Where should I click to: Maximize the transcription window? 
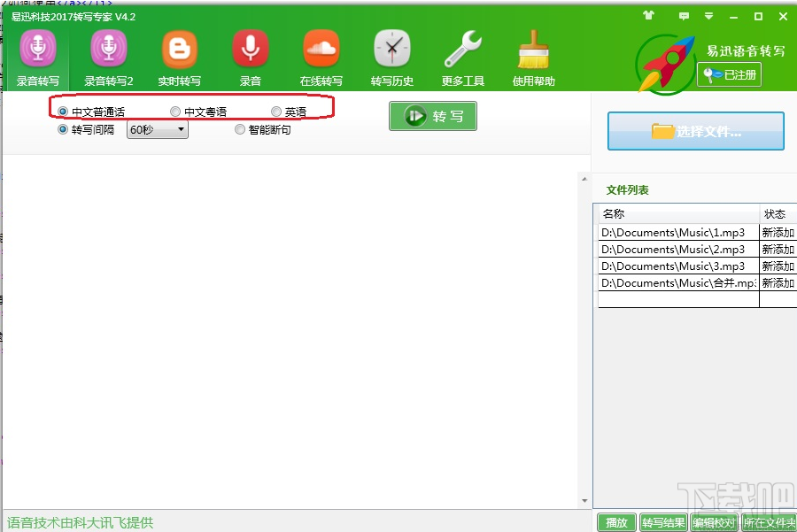click(758, 16)
